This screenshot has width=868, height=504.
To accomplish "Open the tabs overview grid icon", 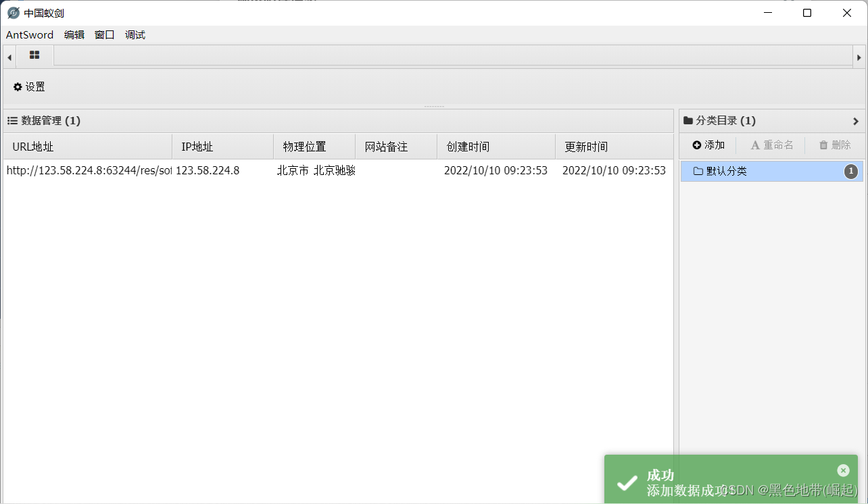I will (x=34, y=56).
